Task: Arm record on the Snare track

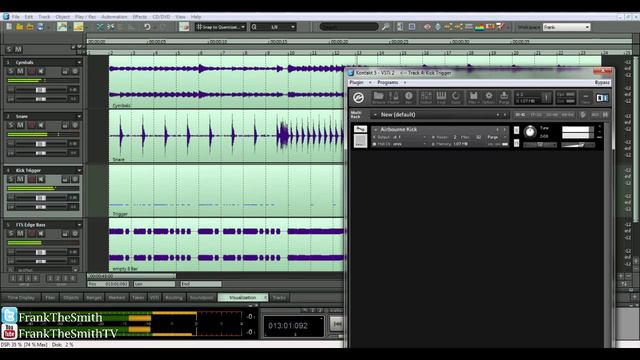Action: [x=31, y=125]
